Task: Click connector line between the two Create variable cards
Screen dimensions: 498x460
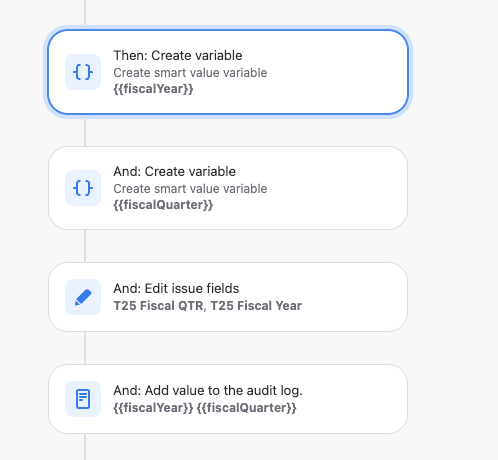Action: 85,132
